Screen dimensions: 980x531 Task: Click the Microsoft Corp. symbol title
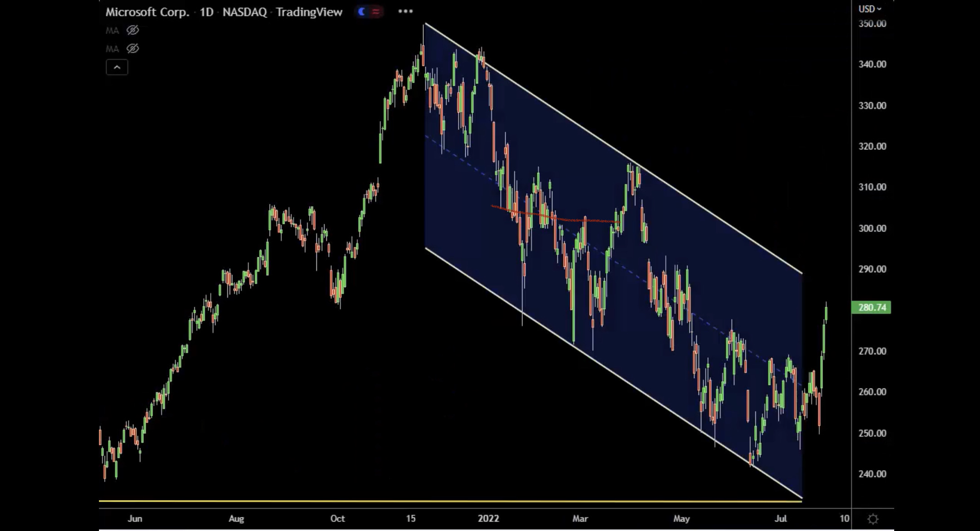[147, 12]
